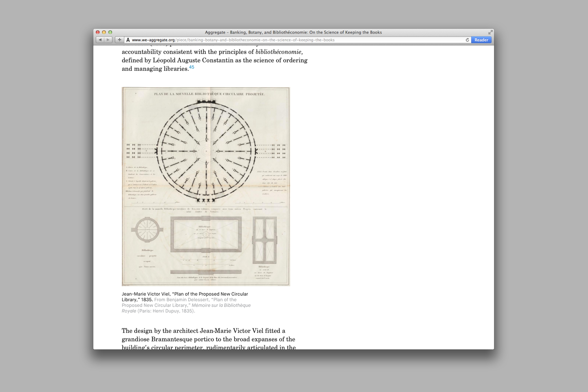Open footnote 45 link

pyautogui.click(x=191, y=67)
